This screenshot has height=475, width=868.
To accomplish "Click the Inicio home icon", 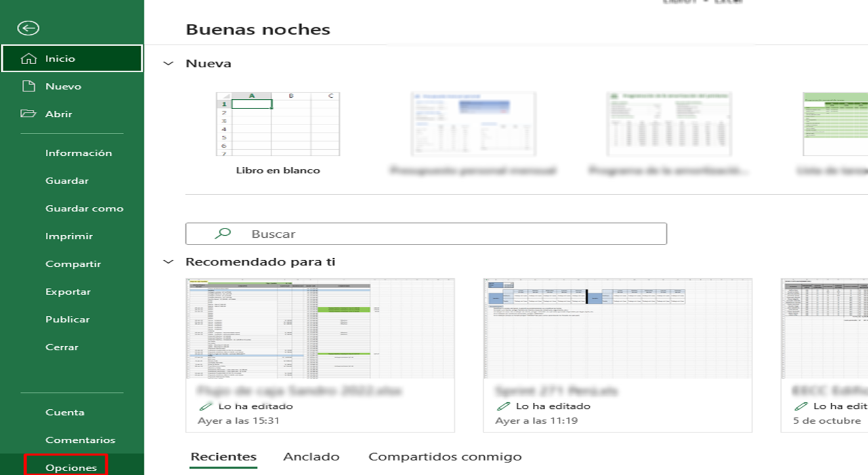I will tap(29, 59).
